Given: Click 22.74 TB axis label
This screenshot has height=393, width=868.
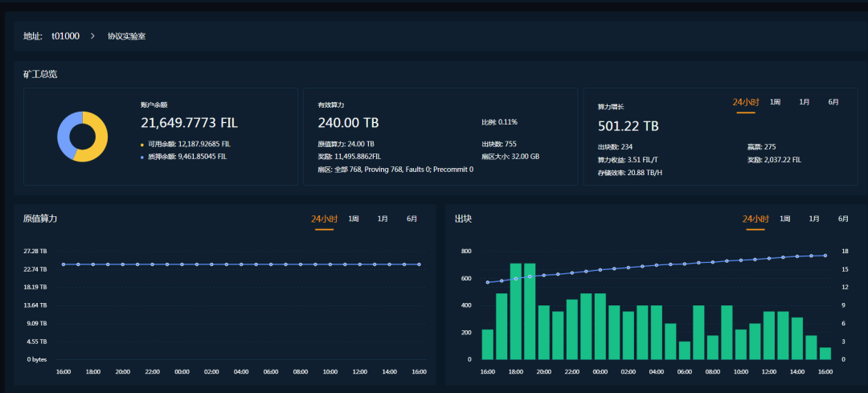Looking at the screenshot, I should pos(35,269).
